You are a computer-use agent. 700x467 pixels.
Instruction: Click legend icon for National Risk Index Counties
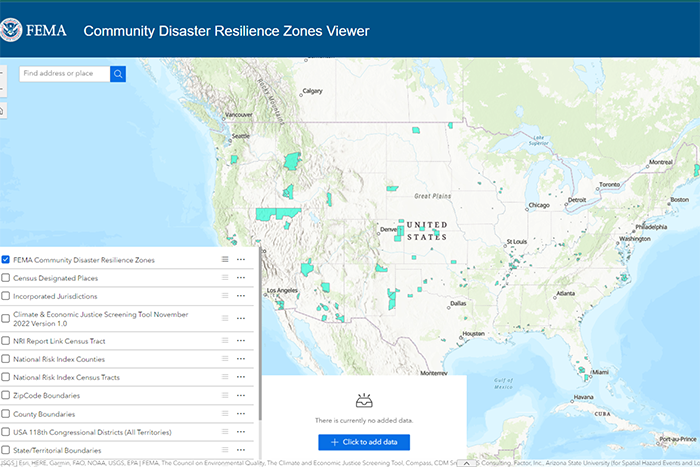pos(225,359)
